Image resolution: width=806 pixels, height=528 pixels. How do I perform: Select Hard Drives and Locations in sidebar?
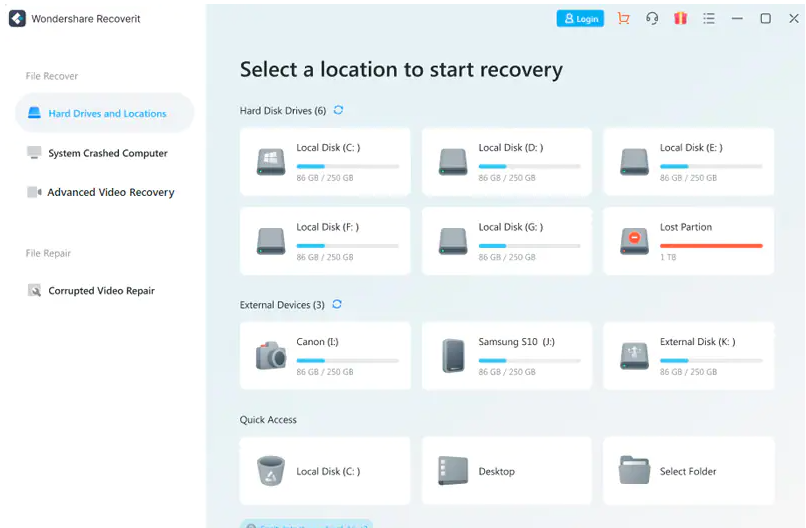104,113
